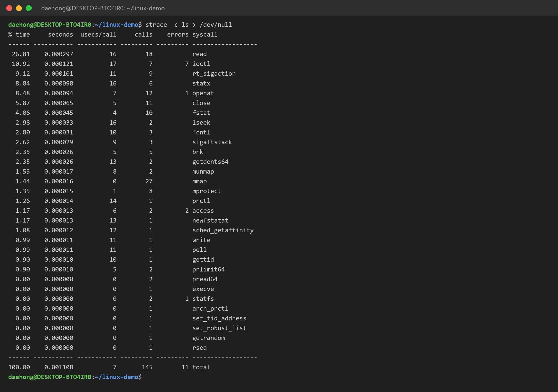
Task: Click the 'getrandom' syscall name
Action: [209, 338]
